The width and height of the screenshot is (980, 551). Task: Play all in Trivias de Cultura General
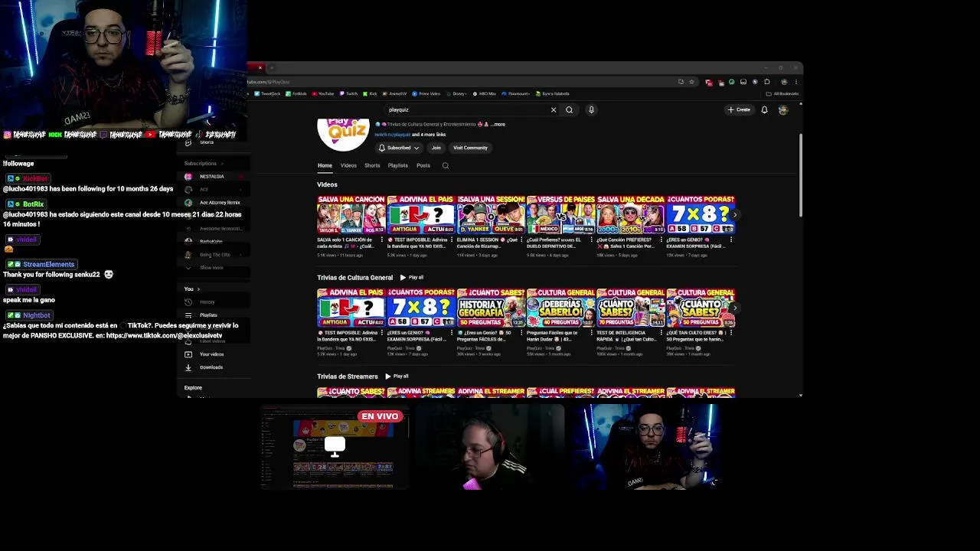click(x=412, y=277)
